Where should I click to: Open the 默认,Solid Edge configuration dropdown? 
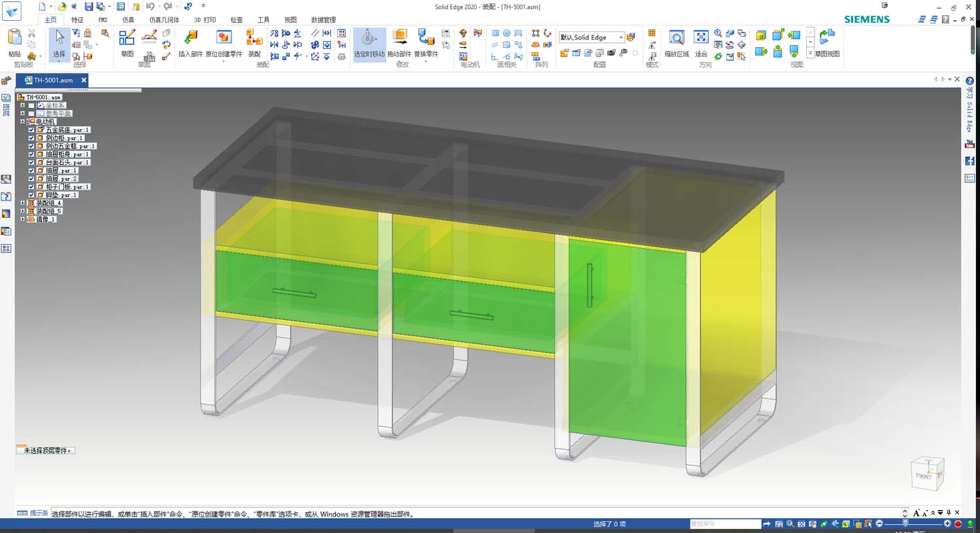pyautogui.click(x=620, y=37)
